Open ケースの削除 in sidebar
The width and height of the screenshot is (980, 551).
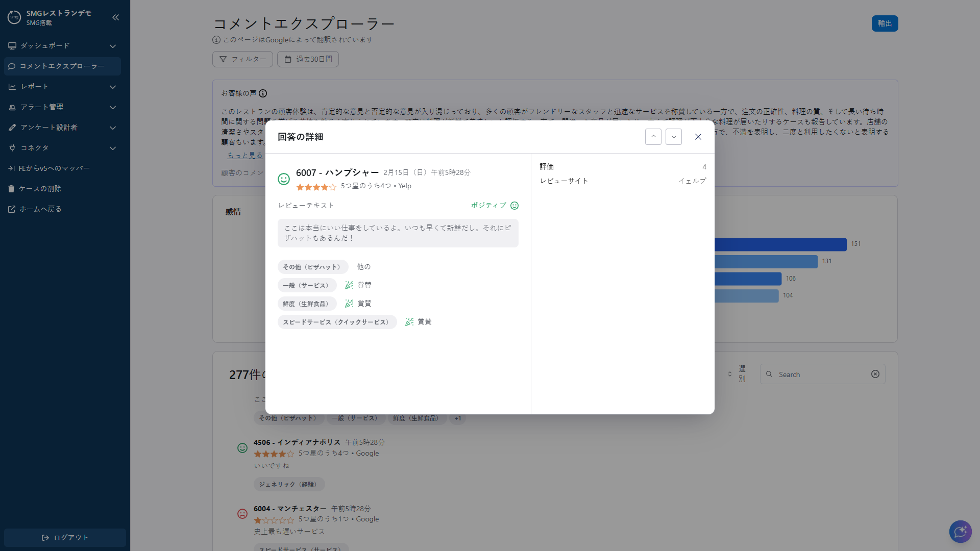click(40, 189)
